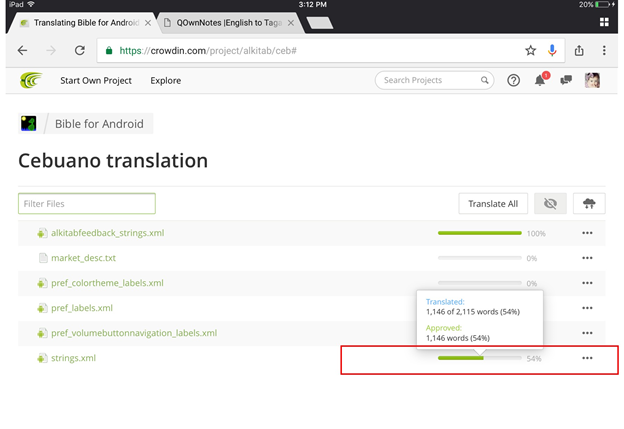
Task: Open more options for strings.xml
Action: click(x=587, y=358)
